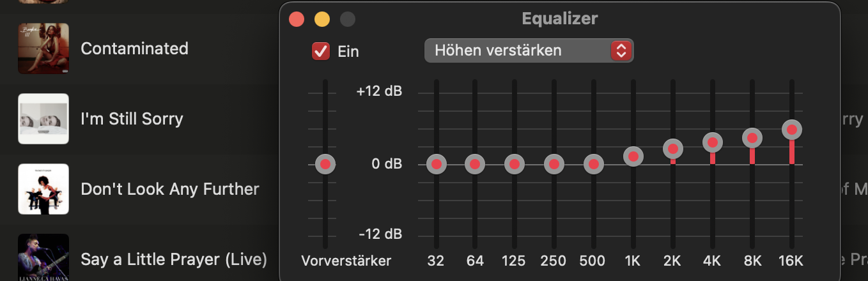Click the 32 Hz band slider knob
The height and width of the screenshot is (281, 868).
[437, 164]
